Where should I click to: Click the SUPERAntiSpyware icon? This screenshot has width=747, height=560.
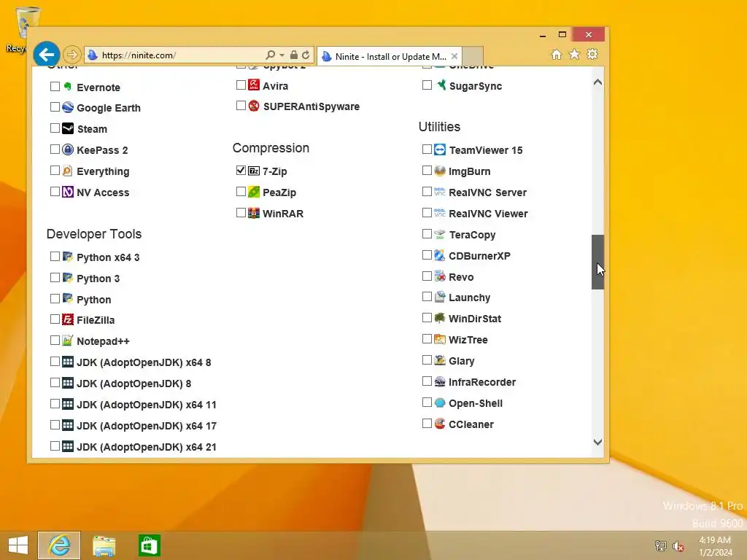pos(254,106)
